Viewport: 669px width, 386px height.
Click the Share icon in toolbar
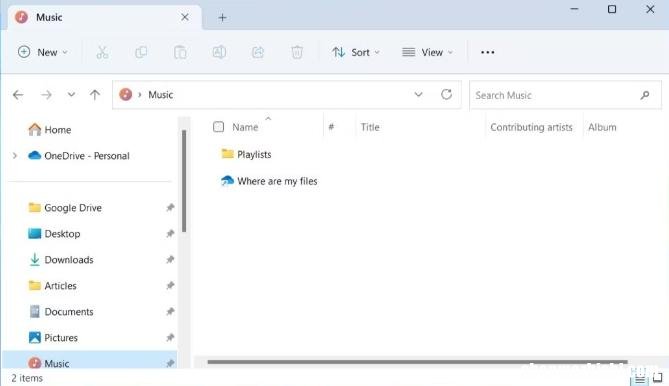tap(258, 52)
